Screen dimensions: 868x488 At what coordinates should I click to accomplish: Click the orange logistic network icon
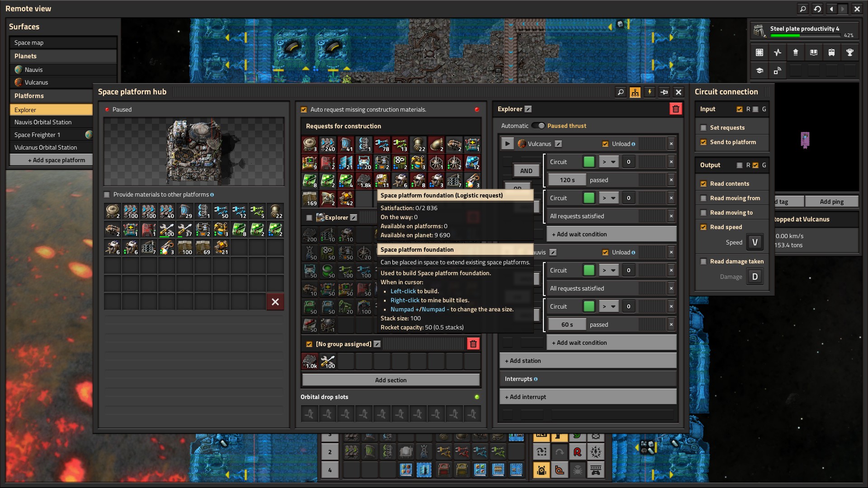click(x=635, y=92)
